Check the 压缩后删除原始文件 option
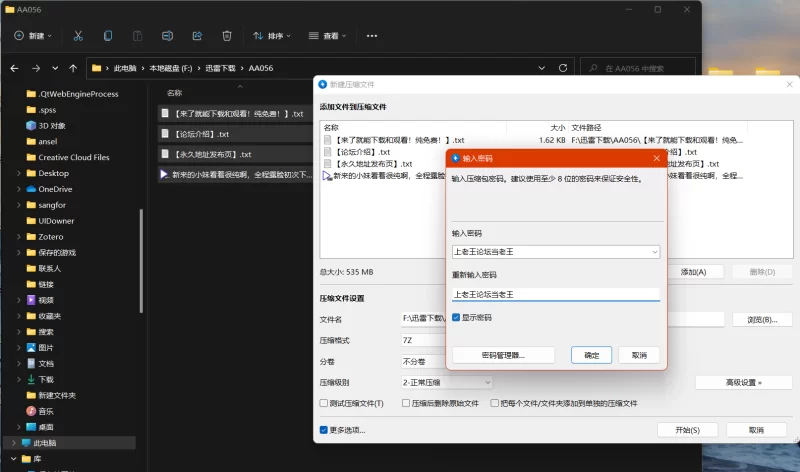 pyautogui.click(x=405, y=403)
